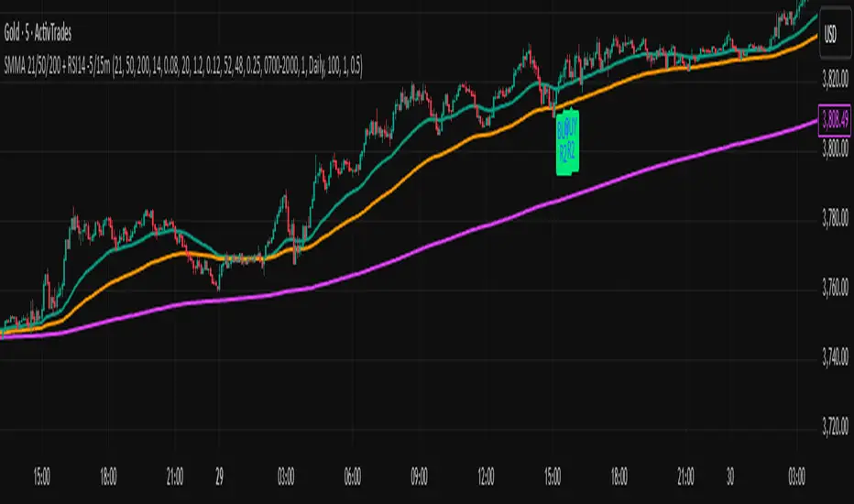Viewport: 854px width, 504px height.
Task: Click the 3,760.00 price axis label
Action: [x=835, y=287]
